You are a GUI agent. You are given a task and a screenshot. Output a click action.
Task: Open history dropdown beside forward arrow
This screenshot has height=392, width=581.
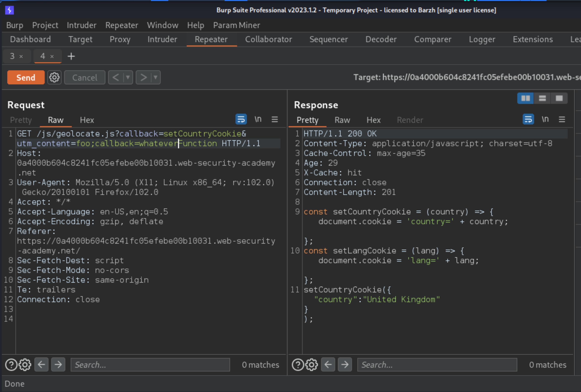(x=155, y=77)
